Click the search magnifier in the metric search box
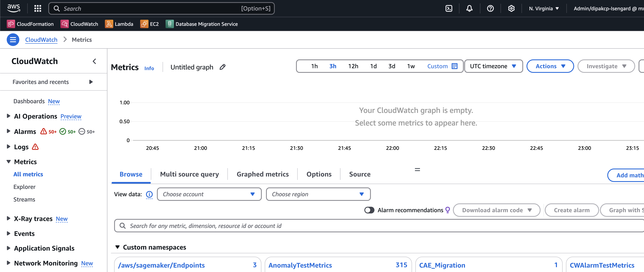This screenshot has width=644, height=272. tap(123, 226)
